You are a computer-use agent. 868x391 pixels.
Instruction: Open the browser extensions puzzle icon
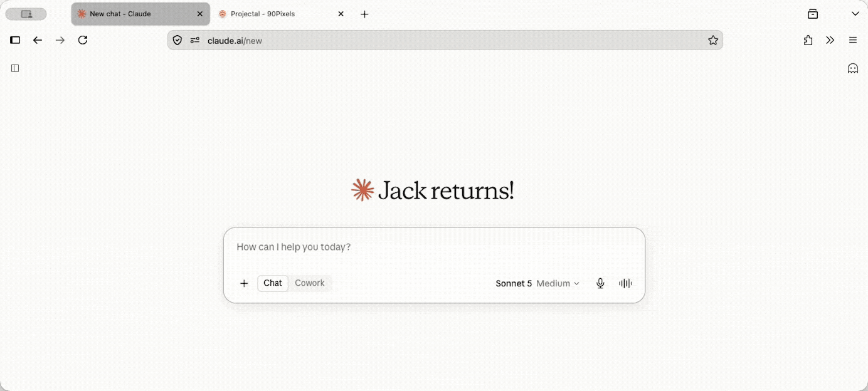pyautogui.click(x=808, y=40)
